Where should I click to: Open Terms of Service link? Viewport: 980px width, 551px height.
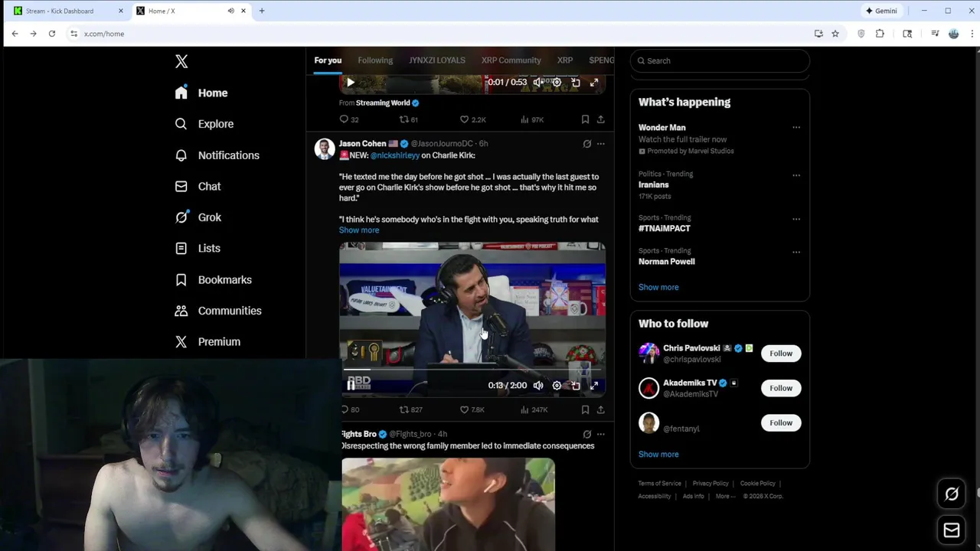click(x=659, y=484)
